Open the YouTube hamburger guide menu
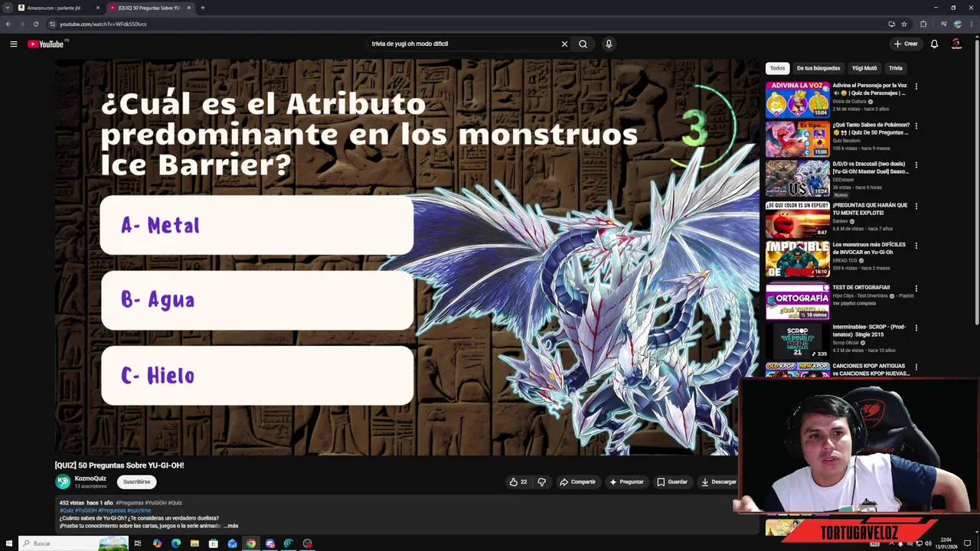The image size is (980, 551). tap(13, 44)
